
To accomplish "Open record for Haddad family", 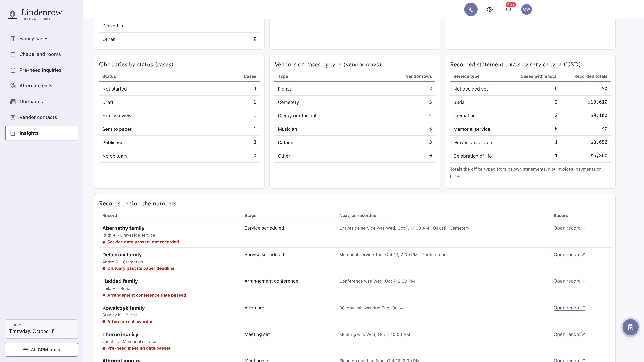I will click(569, 281).
